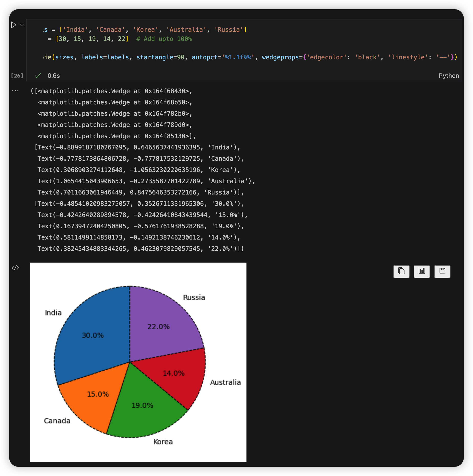Click the Wedge at 0x164f85130 output line
473x476 pixels.
pos(117,136)
